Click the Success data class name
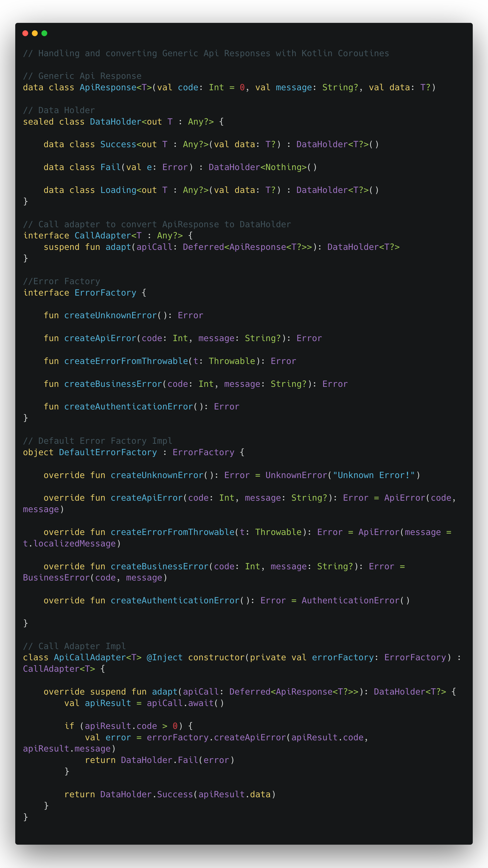 (118, 145)
